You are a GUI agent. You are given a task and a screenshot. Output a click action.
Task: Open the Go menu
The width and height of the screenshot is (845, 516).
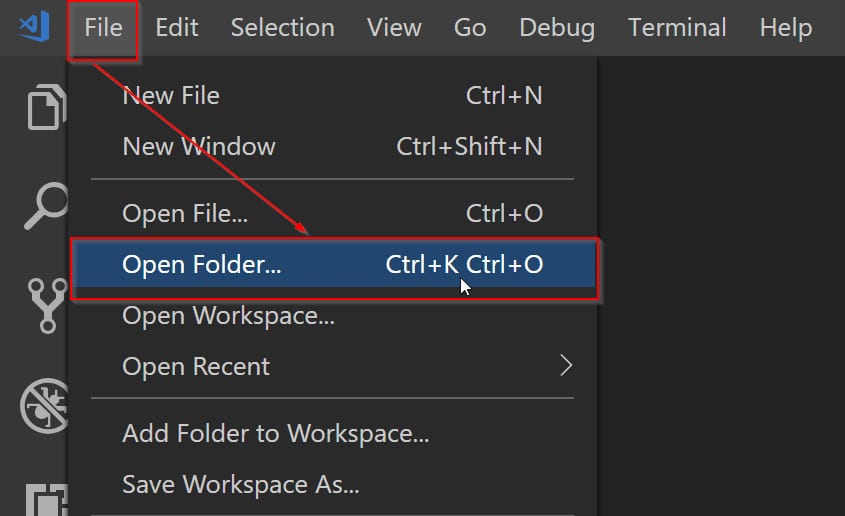pos(470,28)
